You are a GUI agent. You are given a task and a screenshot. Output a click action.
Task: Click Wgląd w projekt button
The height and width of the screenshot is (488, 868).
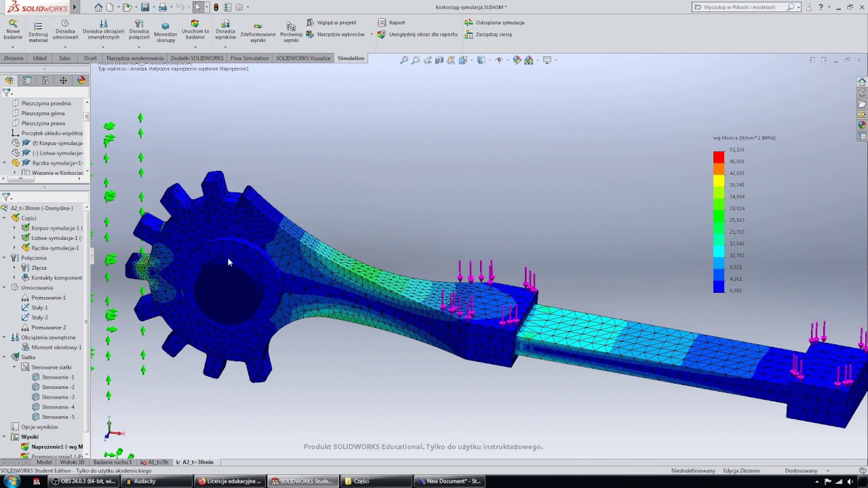coord(331,22)
